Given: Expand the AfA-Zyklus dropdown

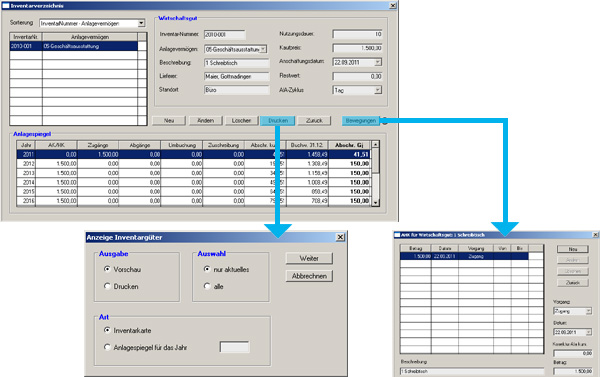Looking at the screenshot, I should point(378,90).
